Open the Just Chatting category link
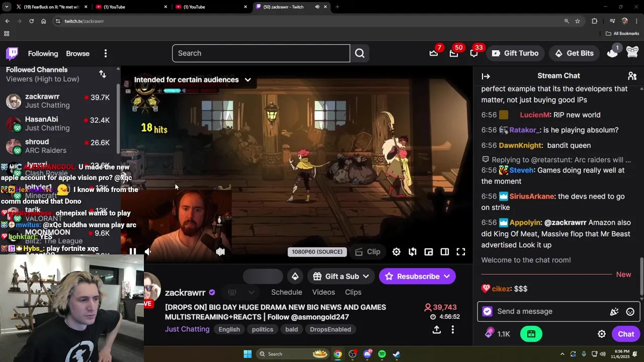Screen dimensions: 644x362 pos(187,329)
